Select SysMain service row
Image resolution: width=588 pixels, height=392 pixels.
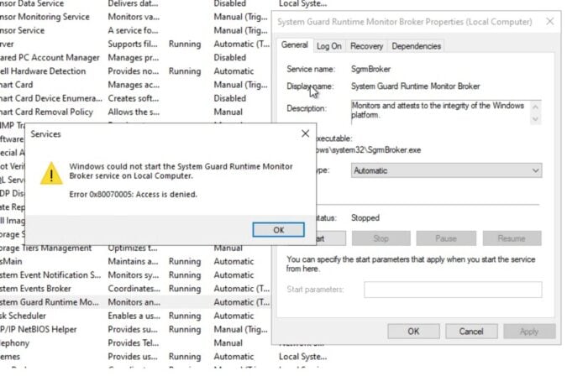(x=135, y=262)
